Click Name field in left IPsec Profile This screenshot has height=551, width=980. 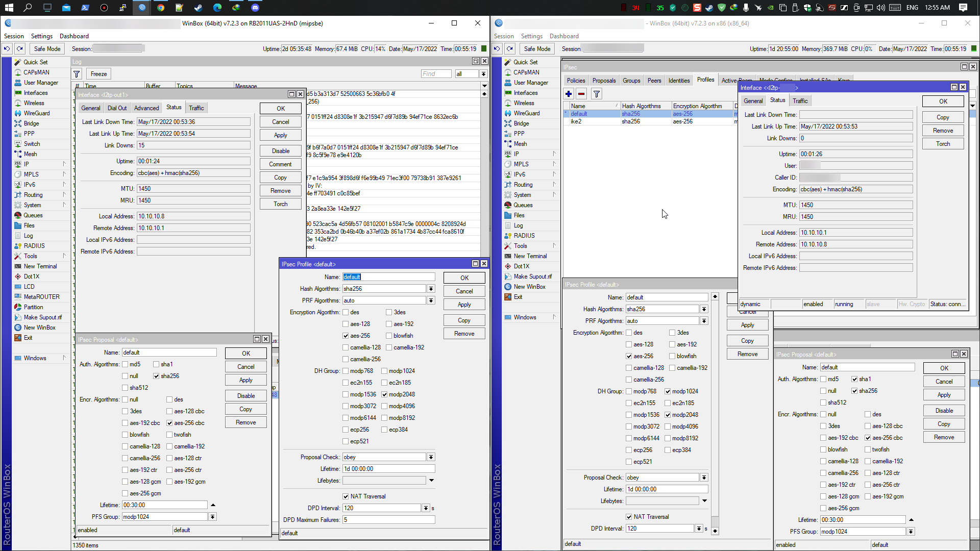[x=388, y=277]
